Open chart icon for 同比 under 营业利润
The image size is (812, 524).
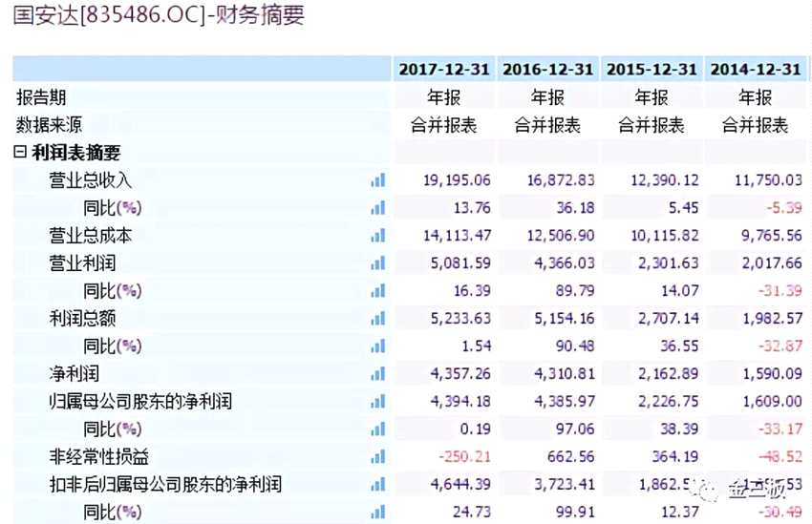[378, 291]
